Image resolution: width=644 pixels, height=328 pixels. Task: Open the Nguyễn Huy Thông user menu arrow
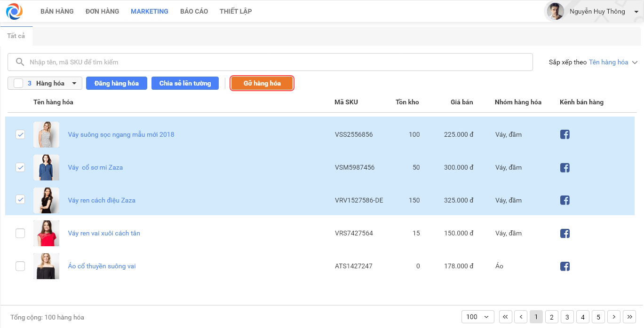[x=636, y=12]
